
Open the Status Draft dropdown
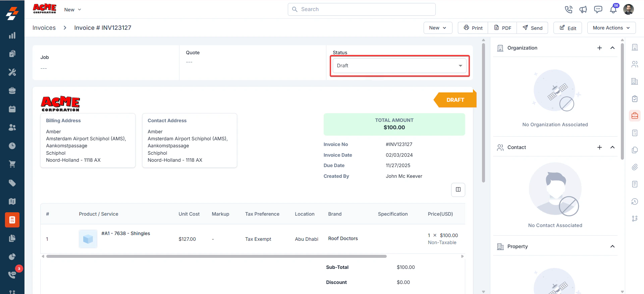399,66
